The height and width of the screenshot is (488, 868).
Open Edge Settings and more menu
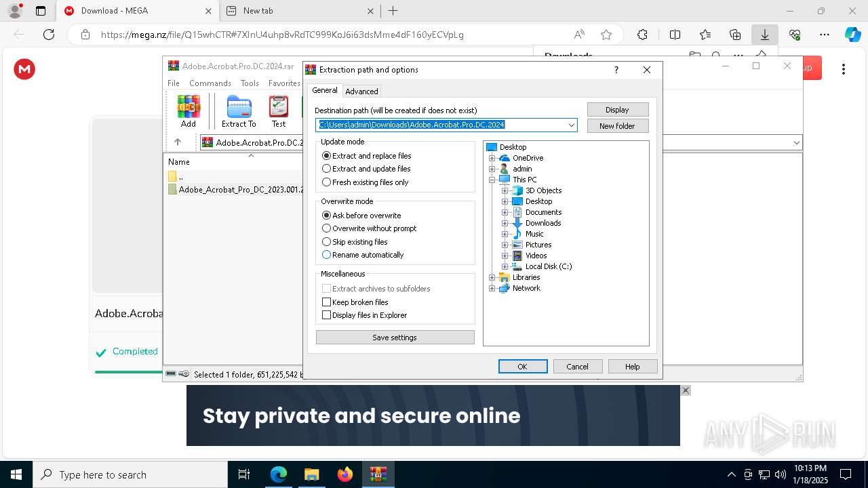coord(825,35)
